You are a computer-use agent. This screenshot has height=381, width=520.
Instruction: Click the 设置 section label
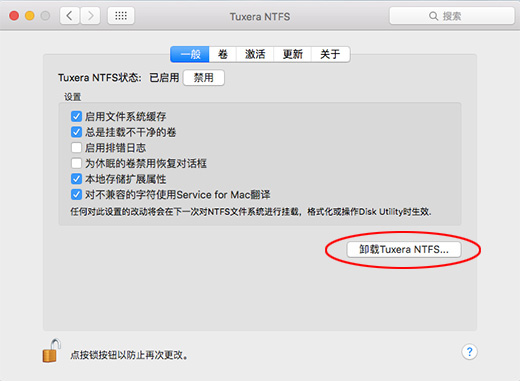72,97
